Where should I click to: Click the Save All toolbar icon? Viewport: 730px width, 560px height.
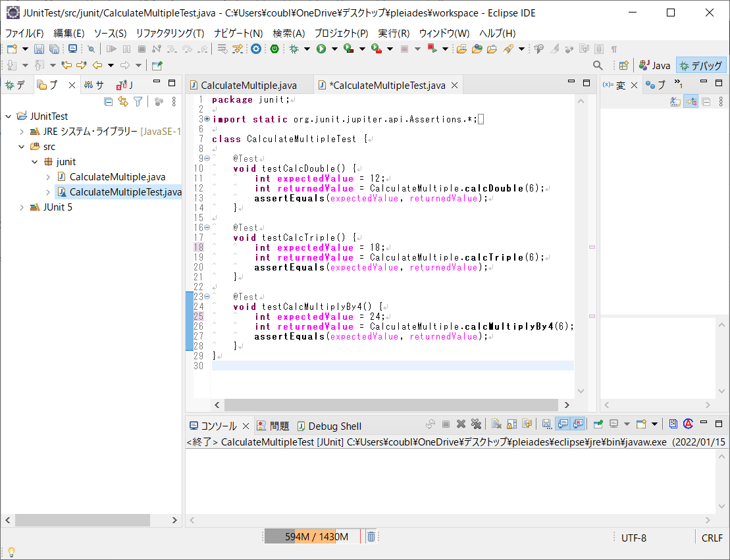(55, 49)
